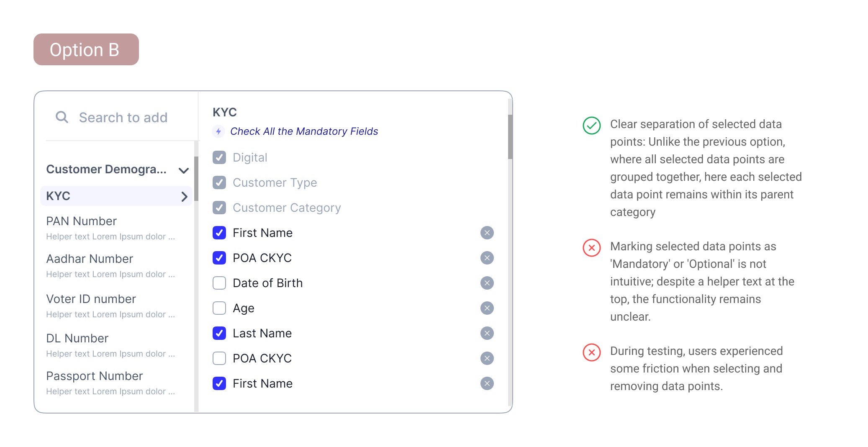This screenshot has width=868, height=447.
Task: Expand the KYC category arrow
Action: coord(184,196)
